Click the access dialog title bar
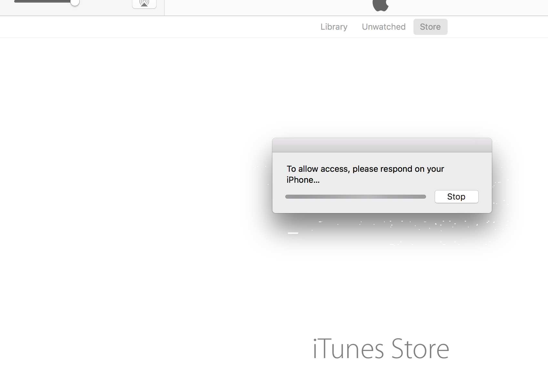Screen dimensions: 548x392 pos(382,145)
